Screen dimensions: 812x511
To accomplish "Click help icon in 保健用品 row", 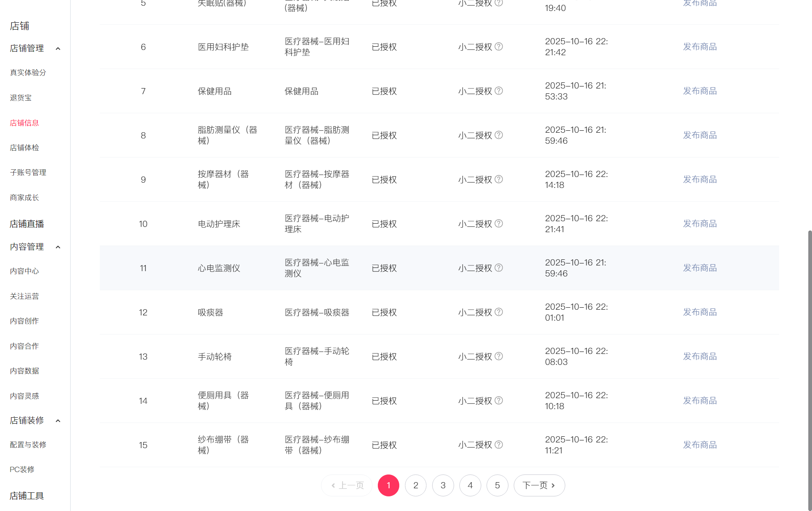I will click(499, 91).
